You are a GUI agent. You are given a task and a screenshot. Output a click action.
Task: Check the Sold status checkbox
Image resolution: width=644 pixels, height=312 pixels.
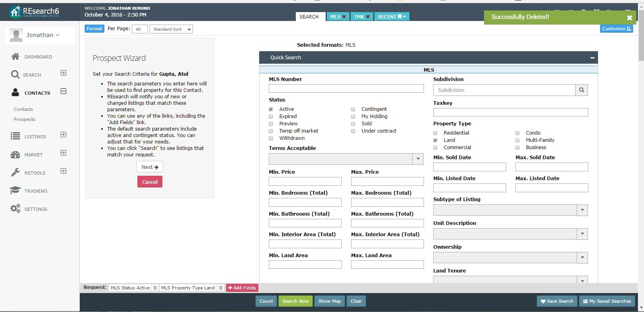[x=353, y=124]
